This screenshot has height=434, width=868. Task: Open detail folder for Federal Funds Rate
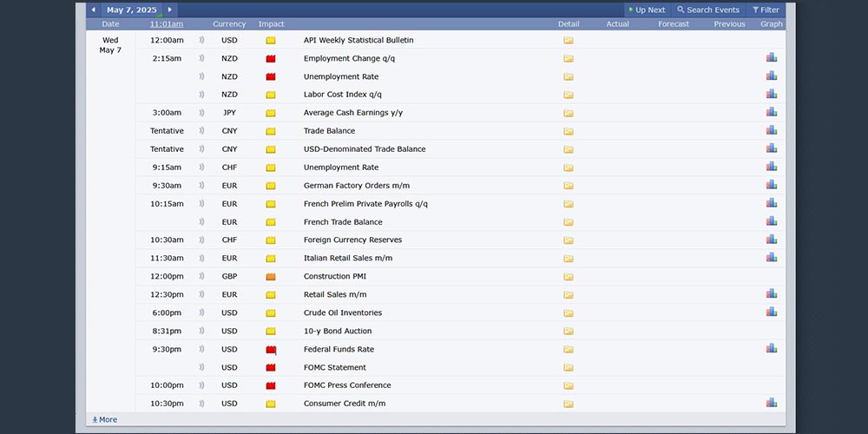(x=569, y=349)
